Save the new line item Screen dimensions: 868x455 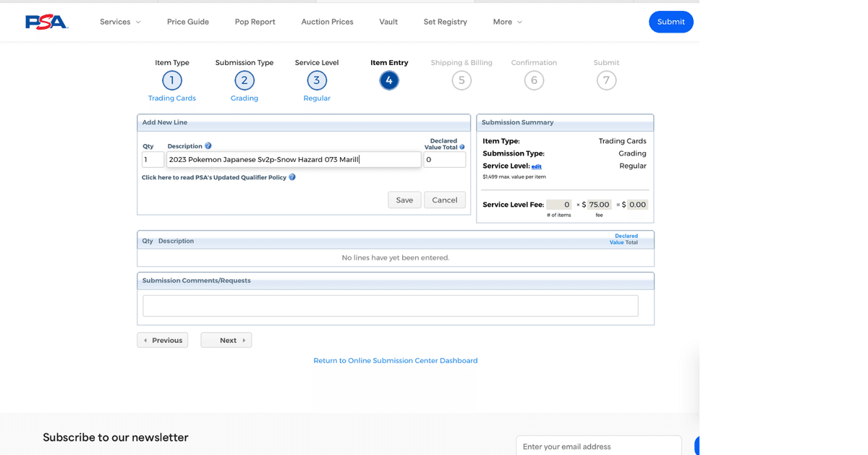[404, 200]
